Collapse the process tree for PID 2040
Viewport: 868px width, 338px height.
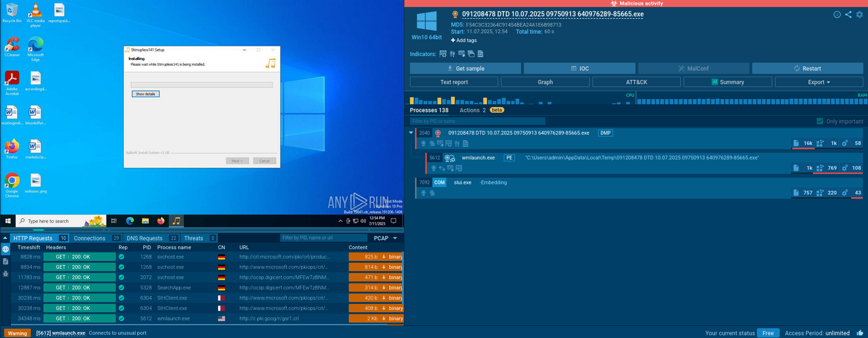[411, 133]
